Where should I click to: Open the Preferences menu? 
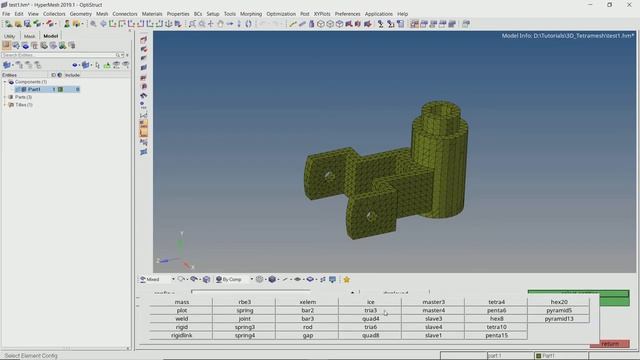pyautogui.click(x=347, y=14)
